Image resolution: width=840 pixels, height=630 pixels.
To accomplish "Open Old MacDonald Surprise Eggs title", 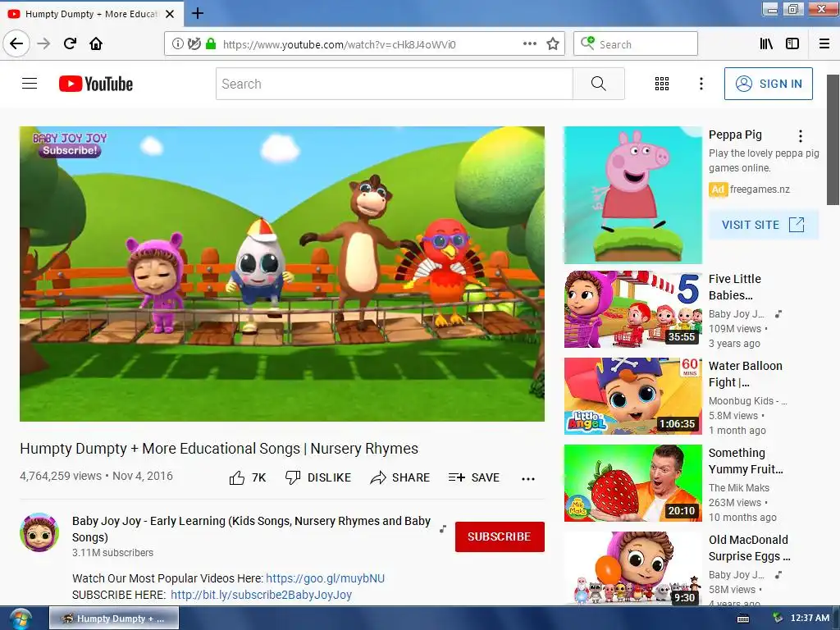I will [750, 547].
